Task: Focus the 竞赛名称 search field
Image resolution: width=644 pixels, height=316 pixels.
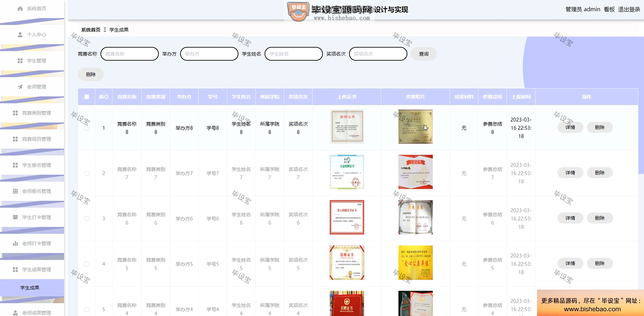Action: pos(129,54)
